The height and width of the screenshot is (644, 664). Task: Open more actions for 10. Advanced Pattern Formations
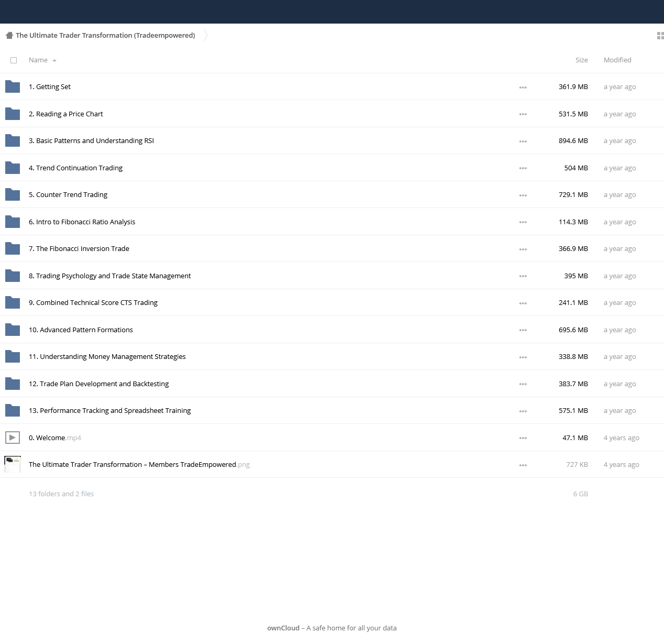coord(523,330)
